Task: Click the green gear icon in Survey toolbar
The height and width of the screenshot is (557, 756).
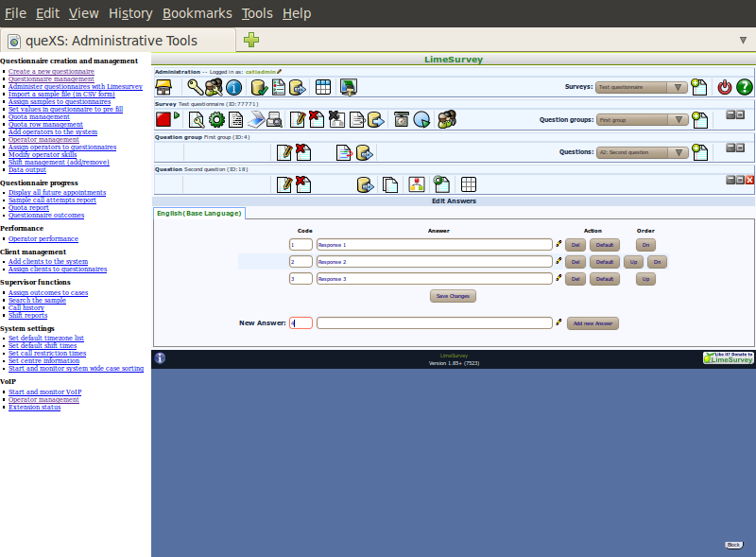Action: point(216,119)
